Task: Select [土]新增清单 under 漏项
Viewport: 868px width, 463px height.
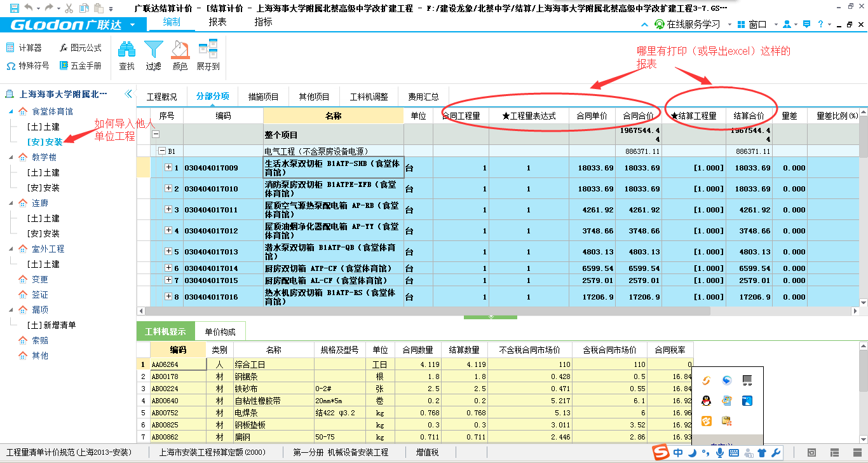Action: [51, 325]
